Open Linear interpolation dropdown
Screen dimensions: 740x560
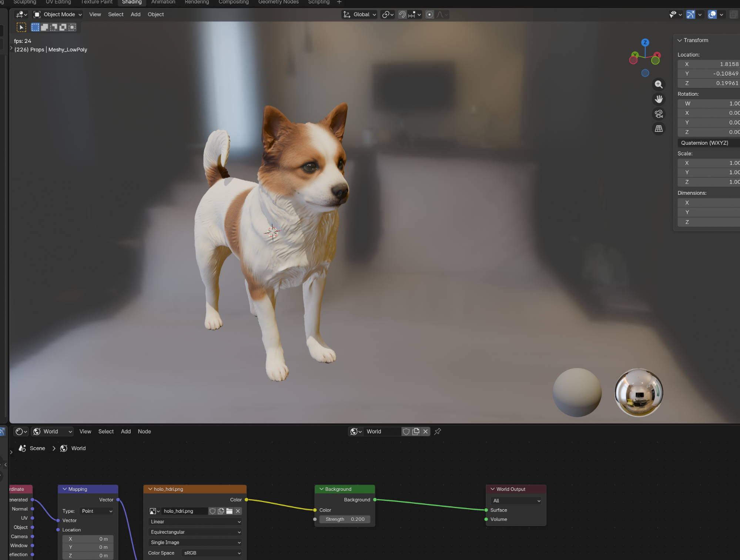tap(195, 522)
